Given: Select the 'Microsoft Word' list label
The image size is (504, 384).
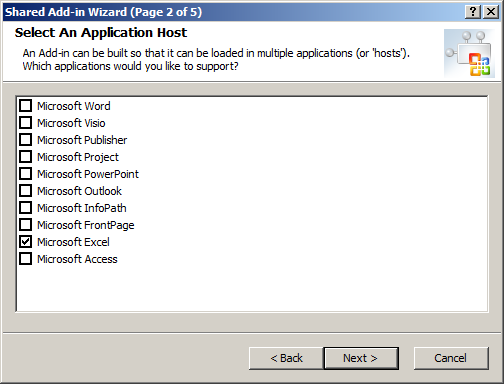Looking at the screenshot, I should click(x=74, y=106).
